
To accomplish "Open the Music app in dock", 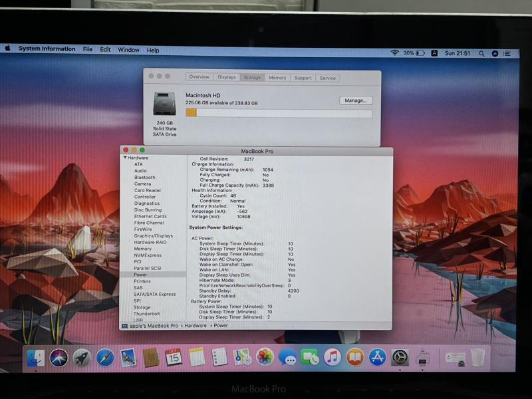I will tap(332, 357).
